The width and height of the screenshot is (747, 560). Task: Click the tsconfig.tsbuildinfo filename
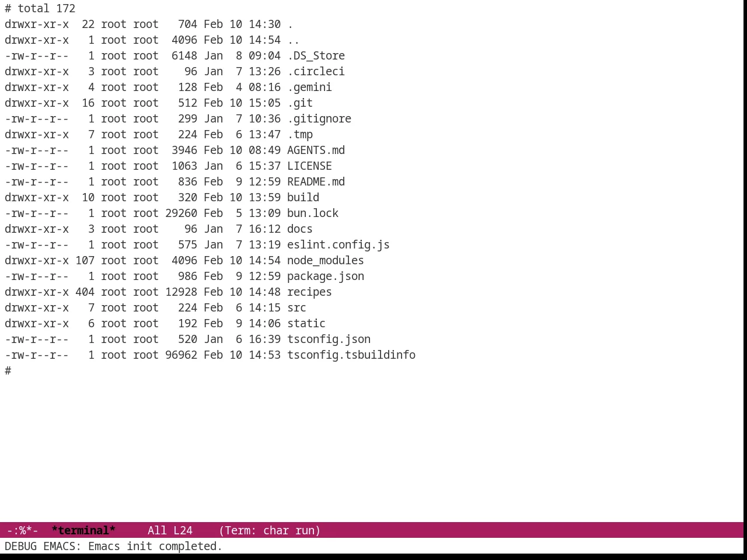tap(351, 355)
